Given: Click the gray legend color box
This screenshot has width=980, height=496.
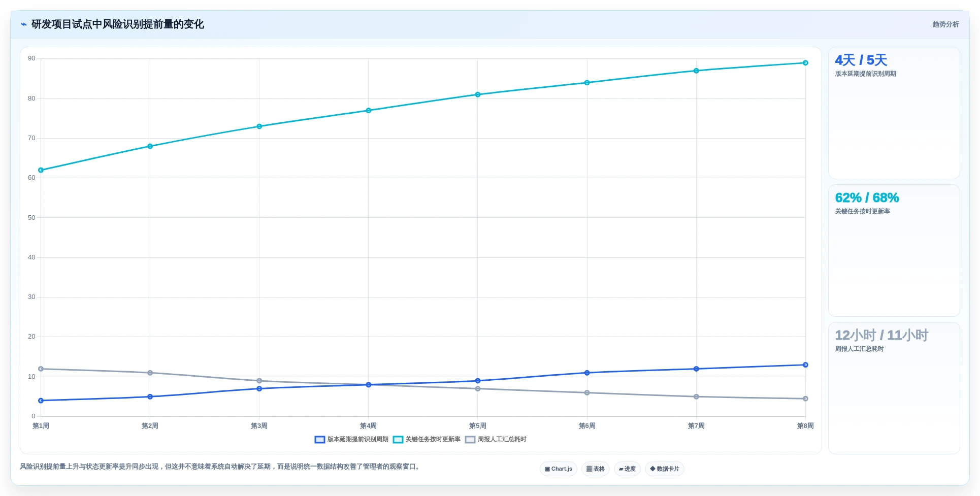Looking at the screenshot, I should pos(470,440).
